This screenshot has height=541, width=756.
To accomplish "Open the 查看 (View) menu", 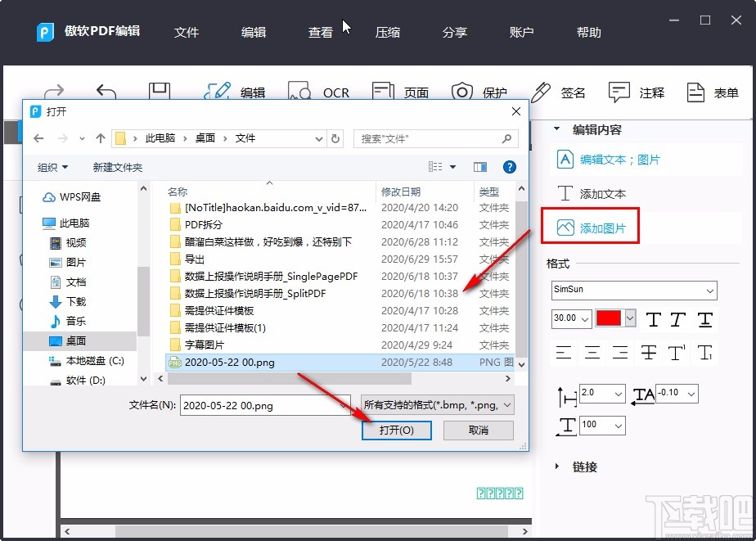I will (320, 32).
